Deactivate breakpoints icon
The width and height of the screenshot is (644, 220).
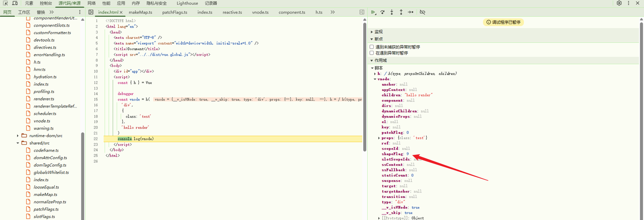pos(423,12)
